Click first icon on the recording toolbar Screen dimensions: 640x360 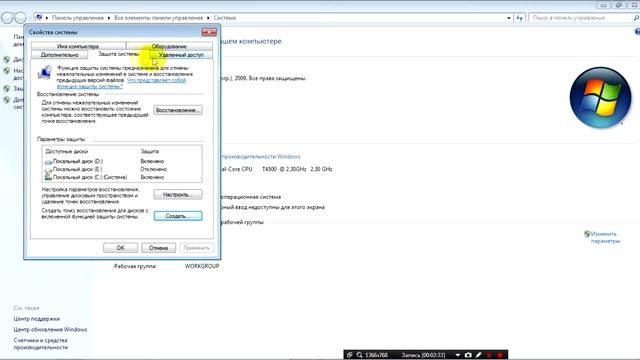349,355
